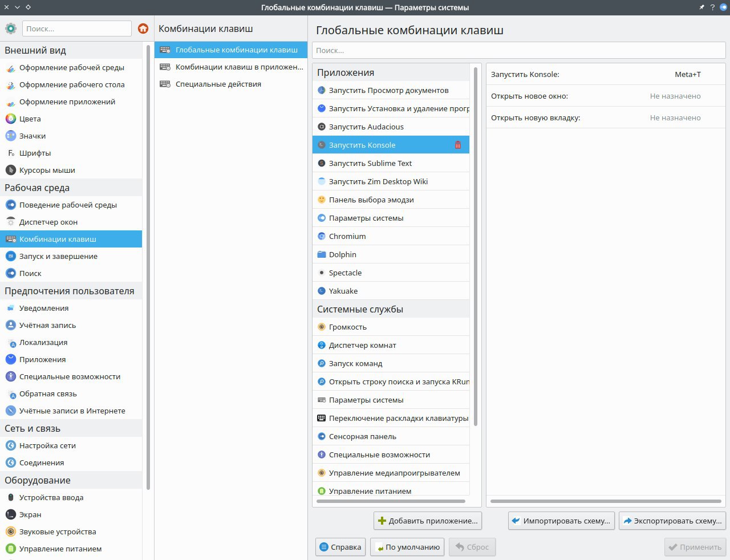Image resolution: width=730 pixels, height=560 pixels.
Task: Click the Сброс reset button
Action: tap(472, 547)
